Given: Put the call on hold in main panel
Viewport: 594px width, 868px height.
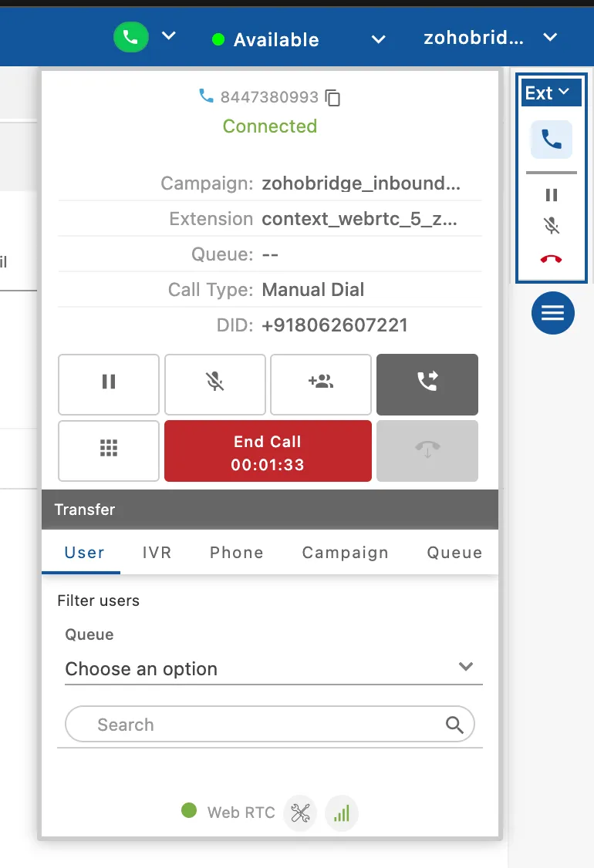Looking at the screenshot, I should point(109,384).
